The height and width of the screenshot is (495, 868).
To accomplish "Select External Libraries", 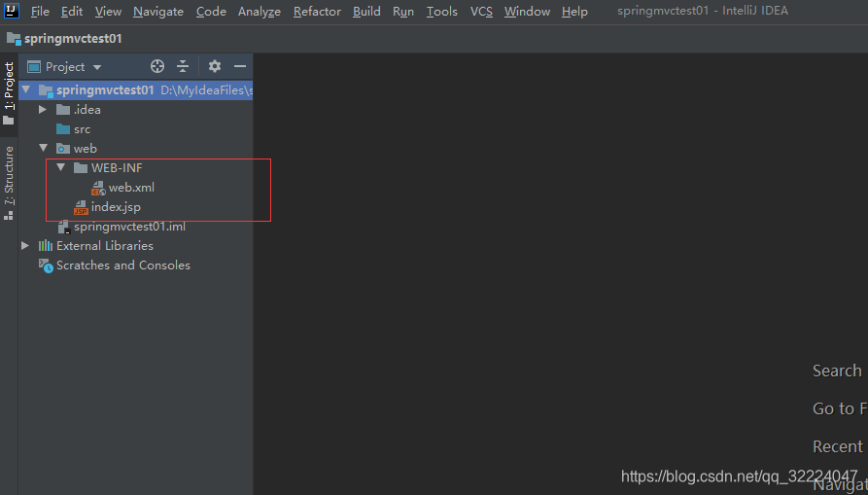I will [105, 246].
